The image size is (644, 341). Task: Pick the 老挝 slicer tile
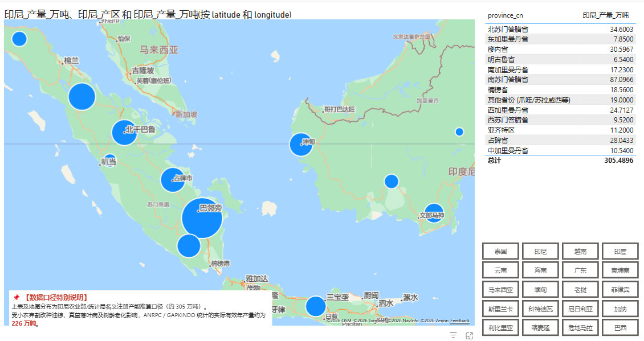click(x=580, y=289)
